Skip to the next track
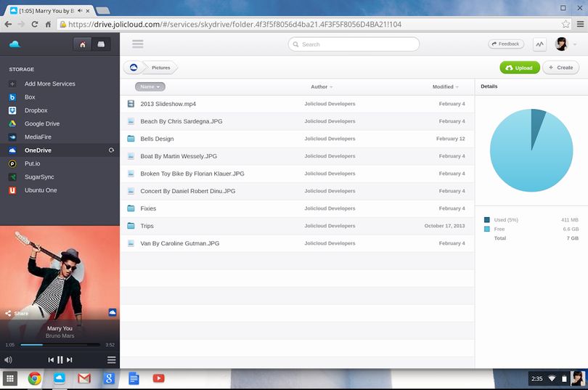This screenshot has height=390, width=588. coord(70,359)
